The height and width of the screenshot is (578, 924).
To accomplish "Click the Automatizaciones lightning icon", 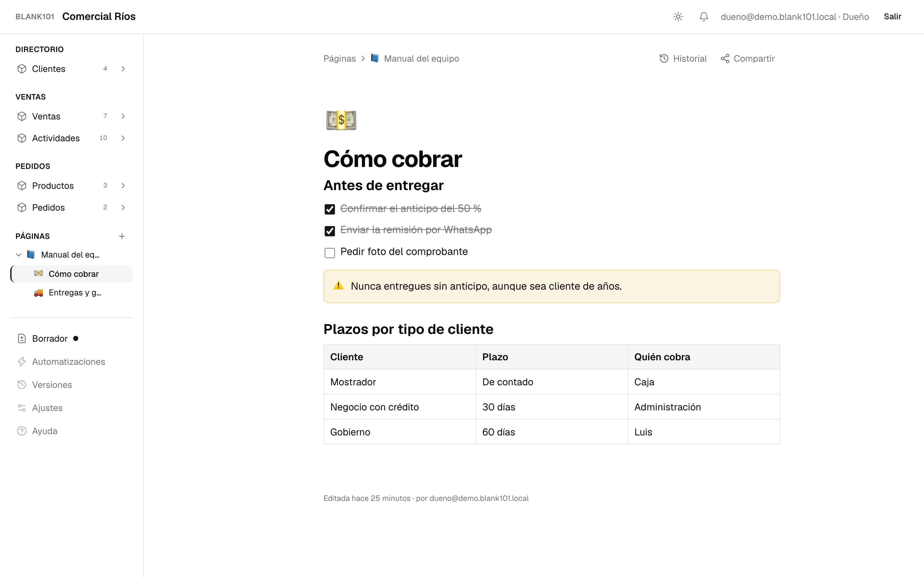I will pyautogui.click(x=22, y=362).
